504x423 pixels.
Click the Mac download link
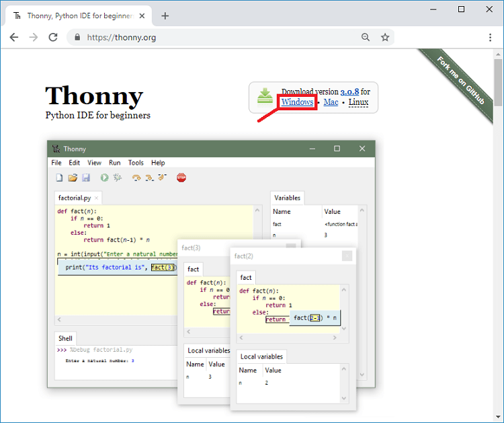click(331, 102)
